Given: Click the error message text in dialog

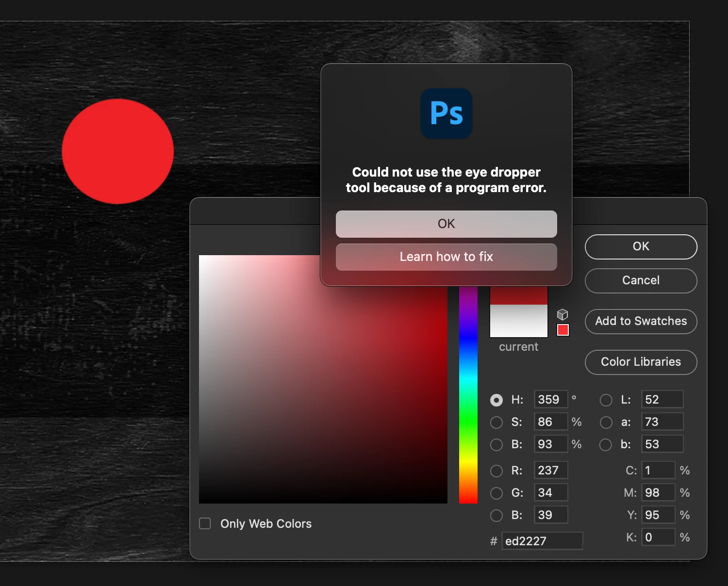Looking at the screenshot, I should [447, 180].
